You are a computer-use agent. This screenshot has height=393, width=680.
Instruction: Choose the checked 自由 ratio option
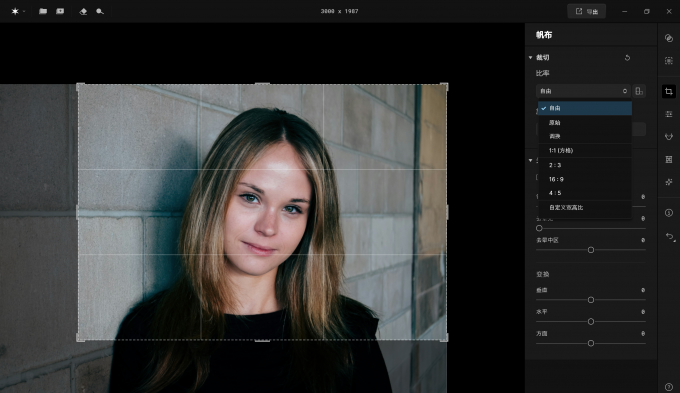(585, 108)
